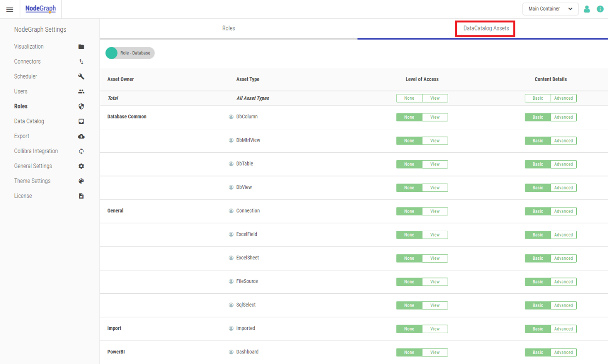Click the Role - Database chip
Image resolution: width=608 pixels, height=364 pixels.
click(x=130, y=53)
